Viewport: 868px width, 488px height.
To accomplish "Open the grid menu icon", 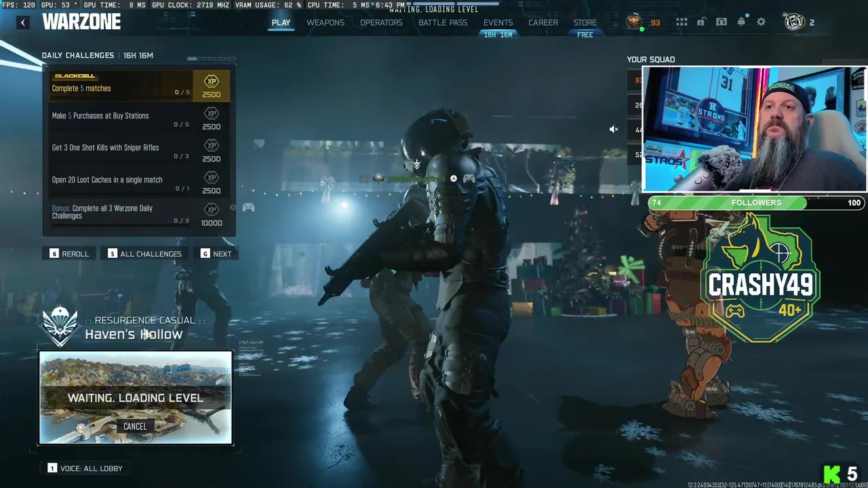I will pyautogui.click(x=682, y=22).
